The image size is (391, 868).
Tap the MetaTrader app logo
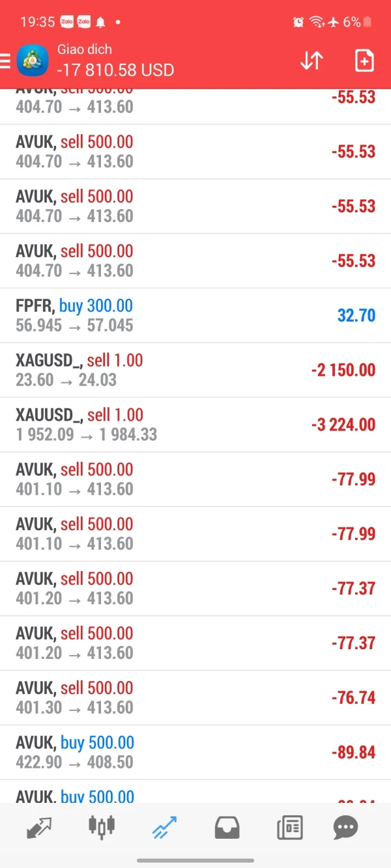point(33,61)
